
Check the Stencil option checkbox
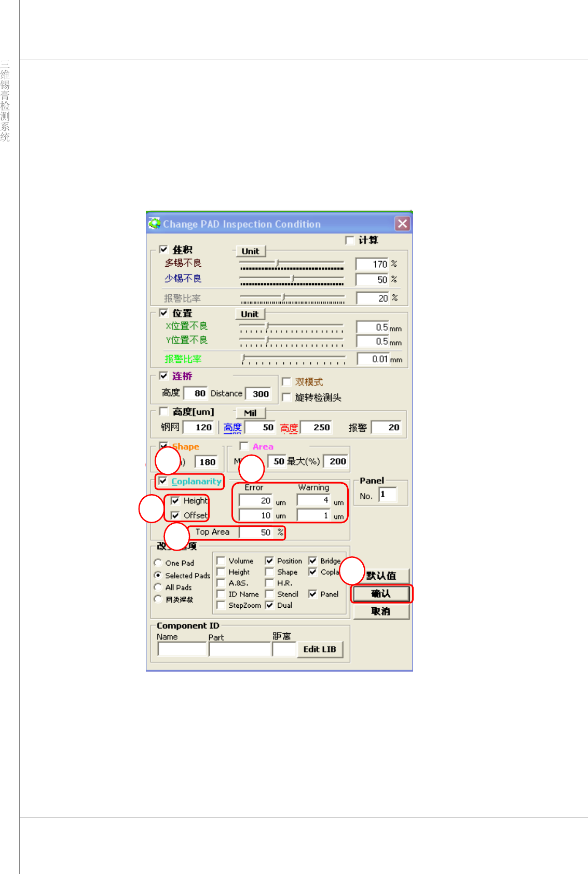(269, 594)
